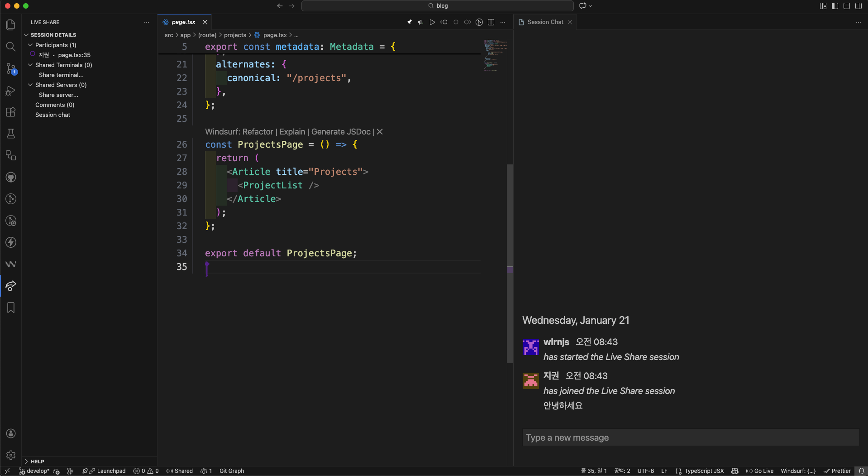Expand the HELP section
Viewport: 868px width, 476px height.
[x=37, y=462]
